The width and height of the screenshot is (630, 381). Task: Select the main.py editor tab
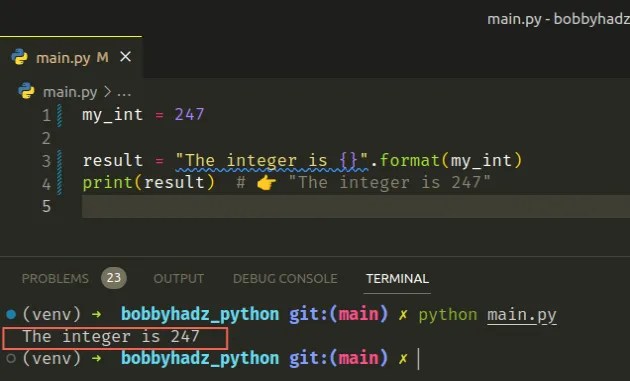(x=71, y=57)
